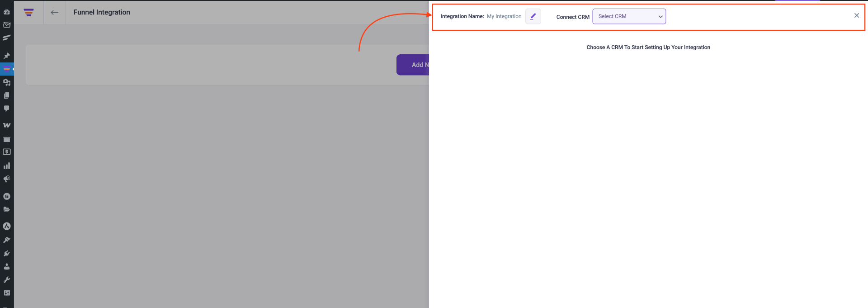Click the Connect CRM label

[573, 17]
